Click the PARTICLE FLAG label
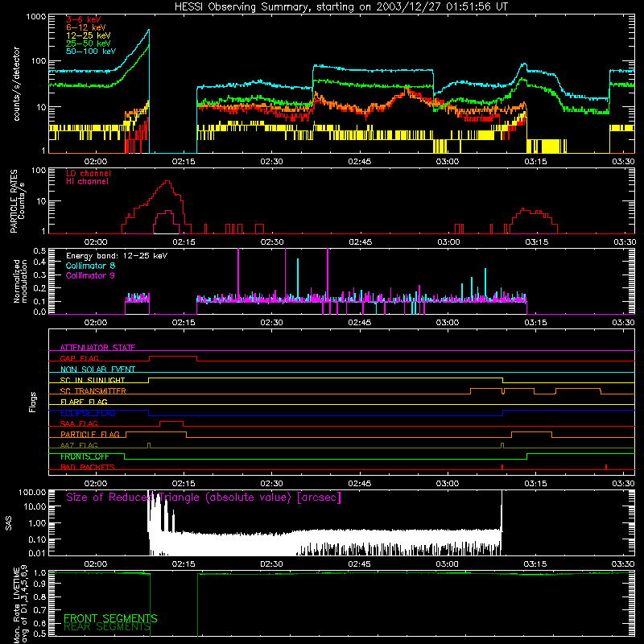Viewport: 644px width, 644px height. 90,434
